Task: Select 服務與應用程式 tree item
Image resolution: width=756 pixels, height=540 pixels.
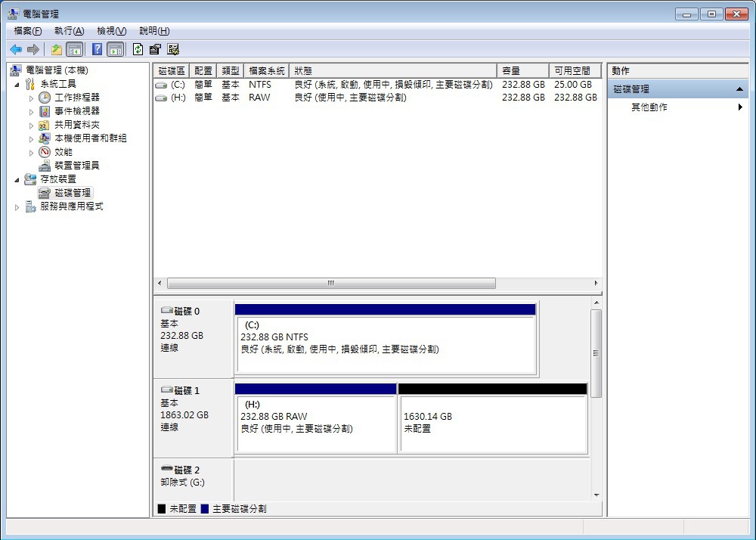Action: [x=72, y=206]
